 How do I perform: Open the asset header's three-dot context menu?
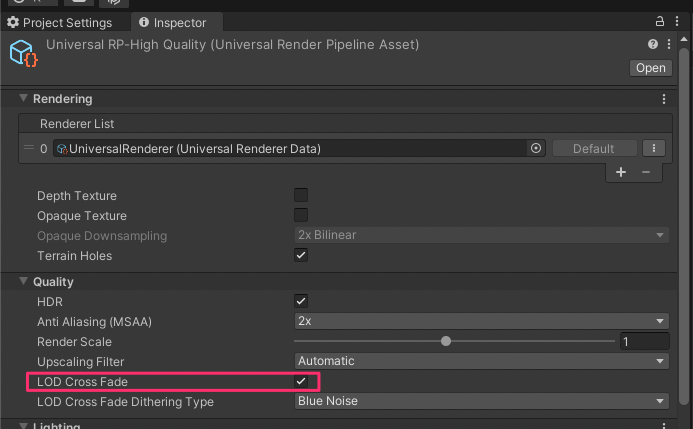pyautogui.click(x=669, y=44)
